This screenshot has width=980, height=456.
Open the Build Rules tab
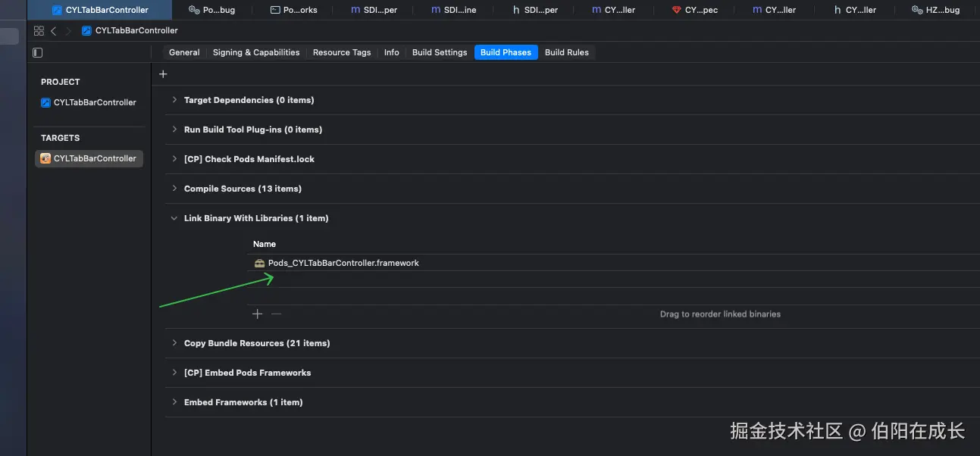(x=567, y=52)
